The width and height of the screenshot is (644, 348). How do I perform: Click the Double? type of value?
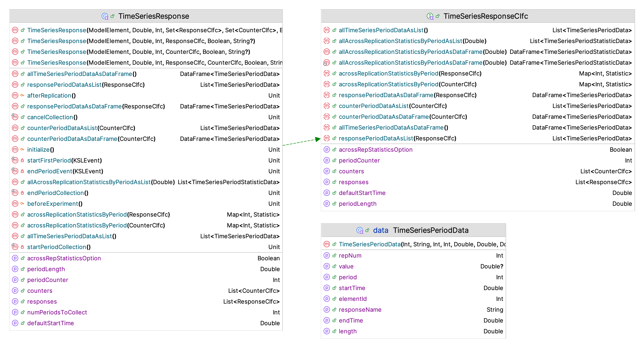click(491, 266)
